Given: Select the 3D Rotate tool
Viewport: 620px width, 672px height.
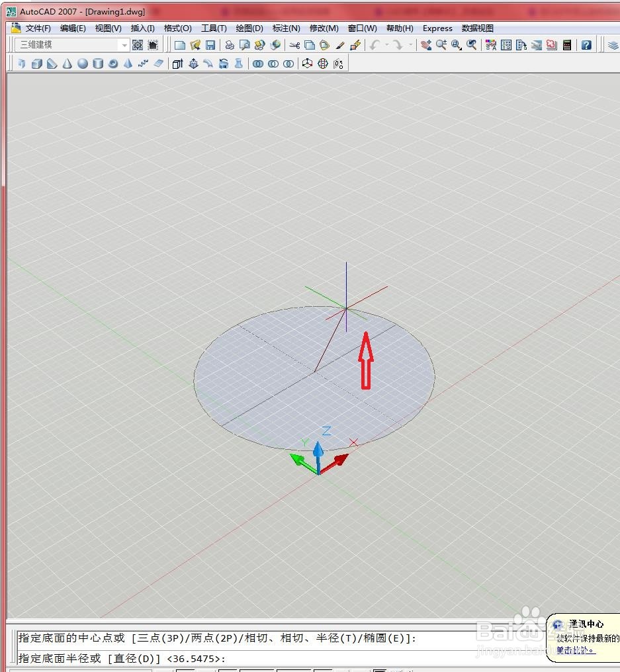Looking at the screenshot, I should click(x=323, y=64).
